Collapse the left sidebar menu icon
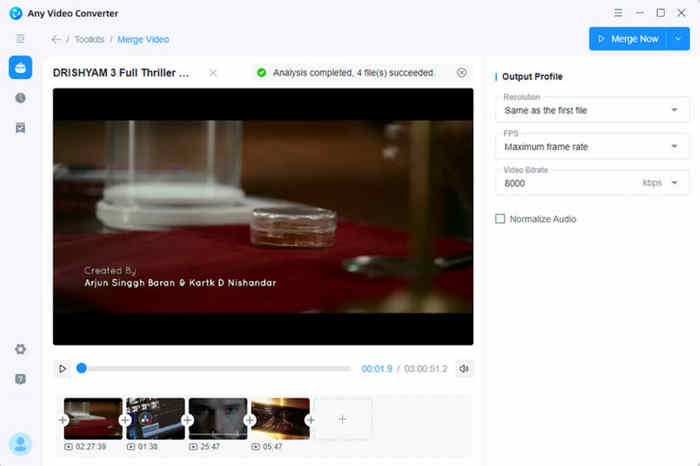This screenshot has width=700, height=466. 20,39
